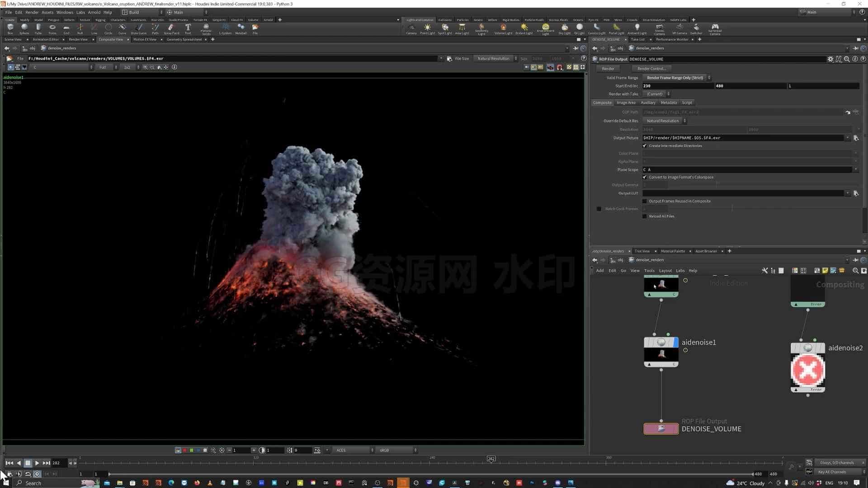Select the Font shelf tool
868x488 pixels.
[x=188, y=29]
